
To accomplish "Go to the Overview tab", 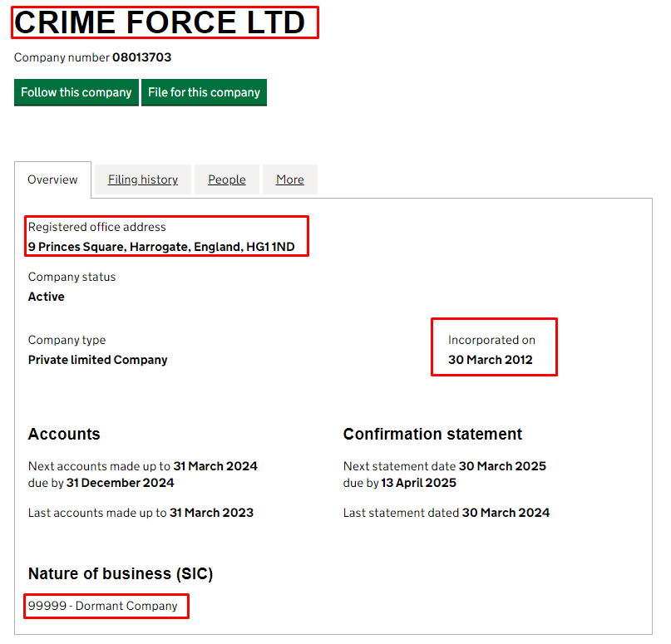I will click(52, 179).
